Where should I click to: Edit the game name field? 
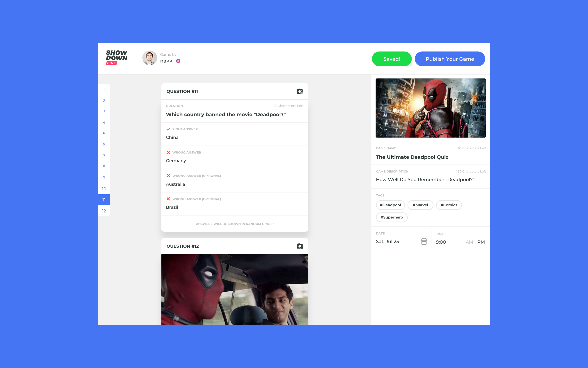pyautogui.click(x=412, y=157)
